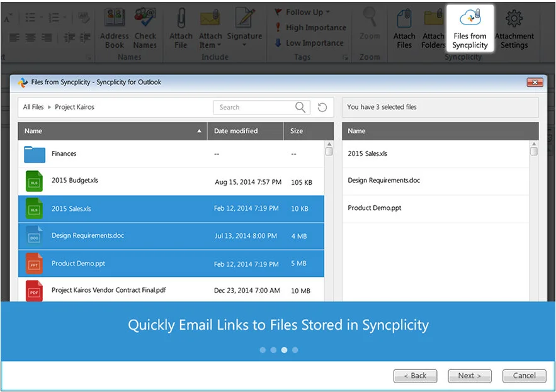Click the Attach Files icon in Syncplicity group
This screenshot has height=392, width=556.
404,18
